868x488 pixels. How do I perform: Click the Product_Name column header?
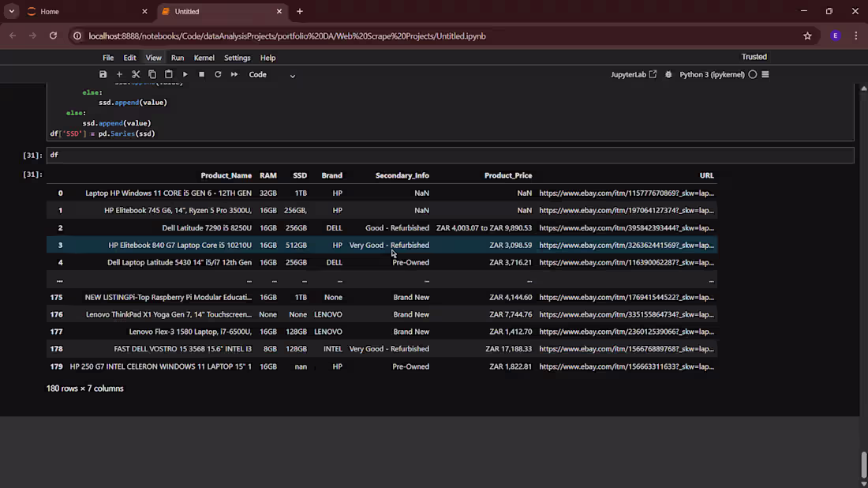tap(226, 175)
